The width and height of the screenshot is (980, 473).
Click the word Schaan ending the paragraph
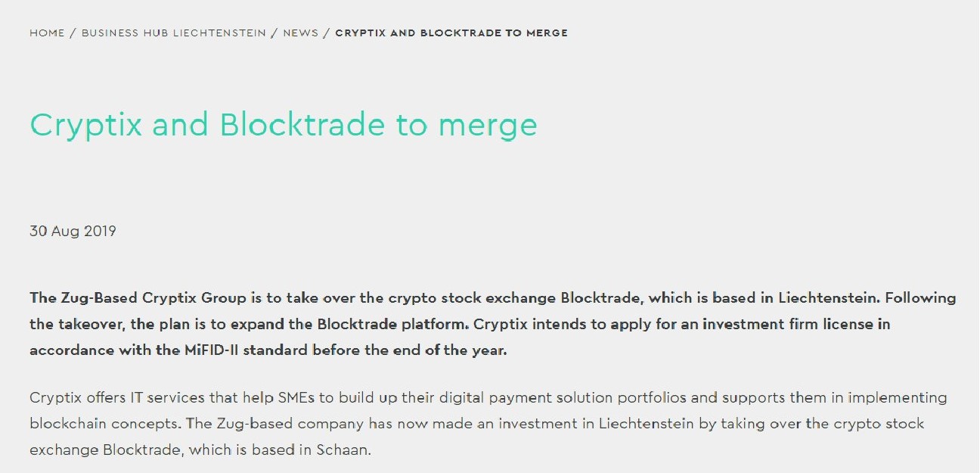tap(344, 450)
